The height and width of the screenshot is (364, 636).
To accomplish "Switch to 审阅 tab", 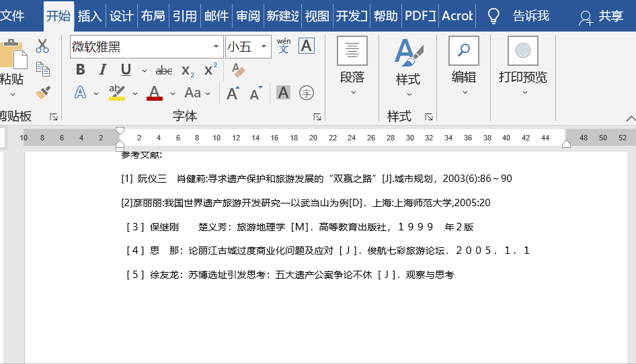I will (248, 16).
